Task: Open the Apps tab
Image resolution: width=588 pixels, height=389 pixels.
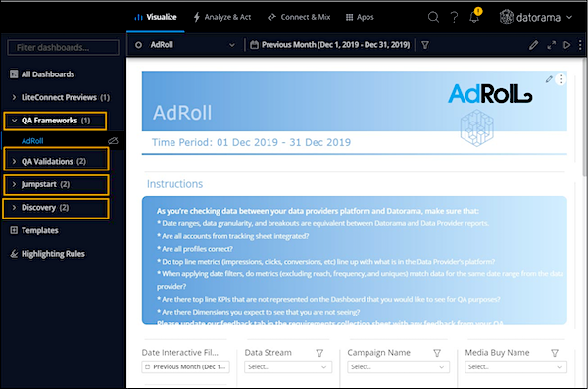Action: 360,17
